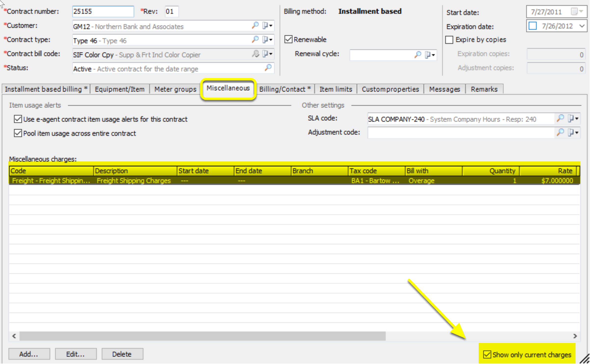Click the Adjustment code search magnifier icon
590x364 pixels.
(560, 132)
